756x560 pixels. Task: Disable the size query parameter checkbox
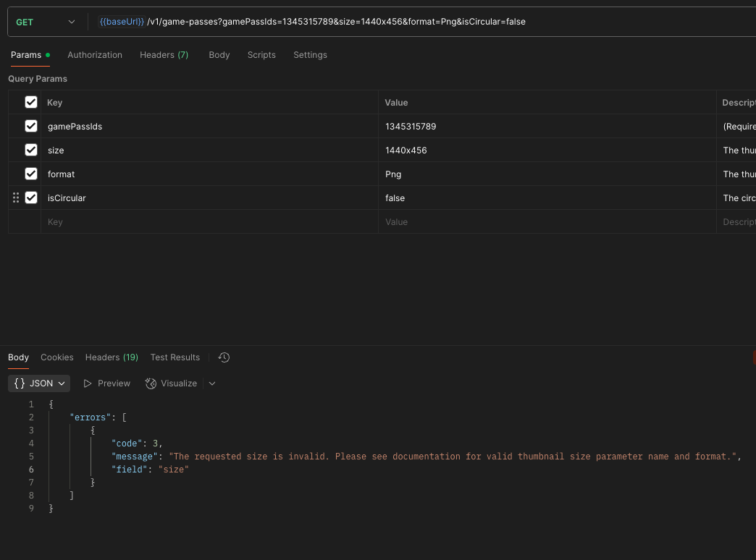click(30, 150)
